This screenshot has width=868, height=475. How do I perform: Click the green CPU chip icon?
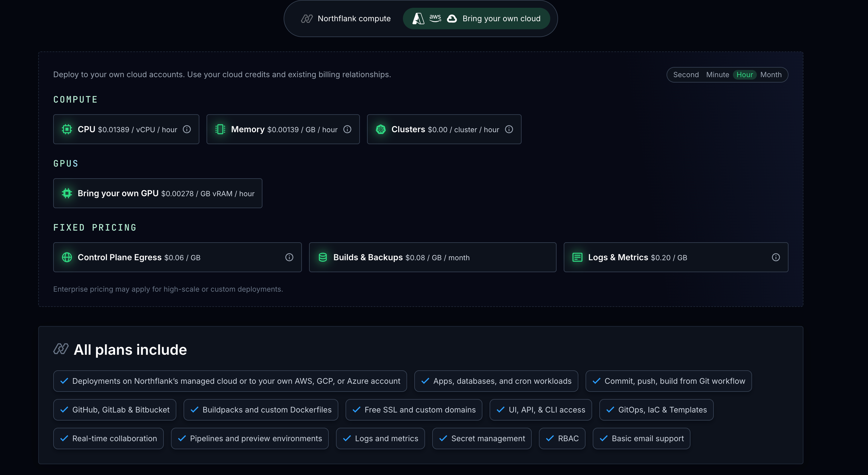point(67,130)
